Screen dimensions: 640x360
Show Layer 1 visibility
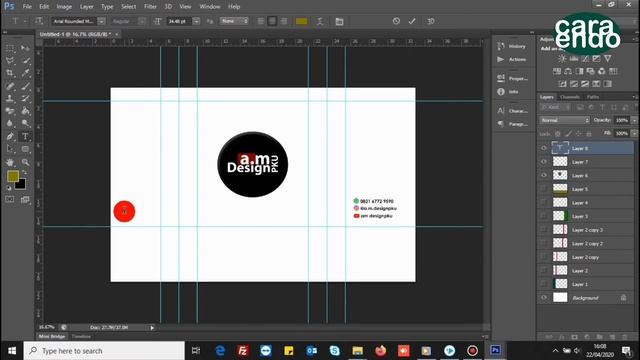(544, 284)
